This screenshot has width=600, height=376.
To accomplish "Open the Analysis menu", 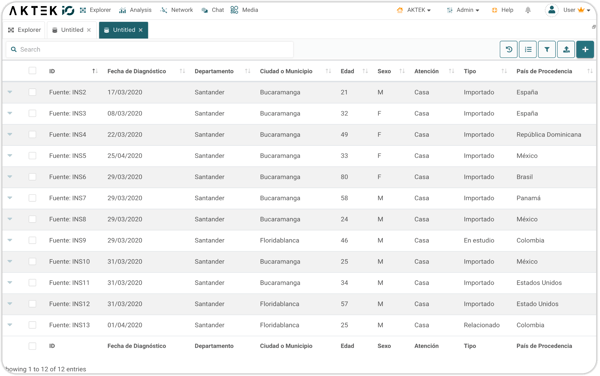I will 135,10.
